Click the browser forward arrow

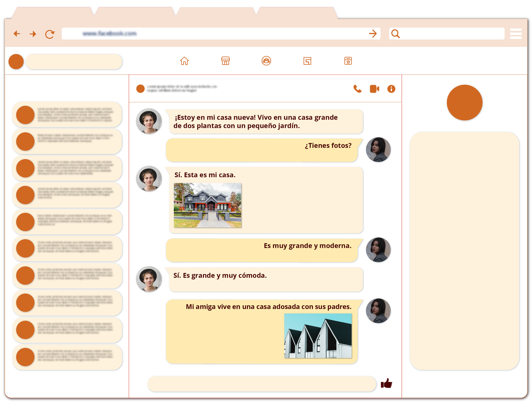[x=33, y=34]
